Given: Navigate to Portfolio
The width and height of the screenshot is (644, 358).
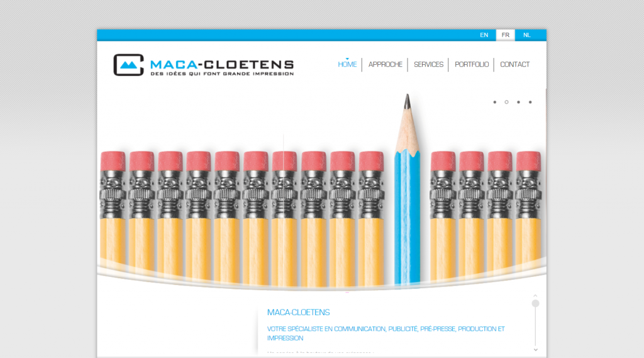Looking at the screenshot, I should point(472,65).
